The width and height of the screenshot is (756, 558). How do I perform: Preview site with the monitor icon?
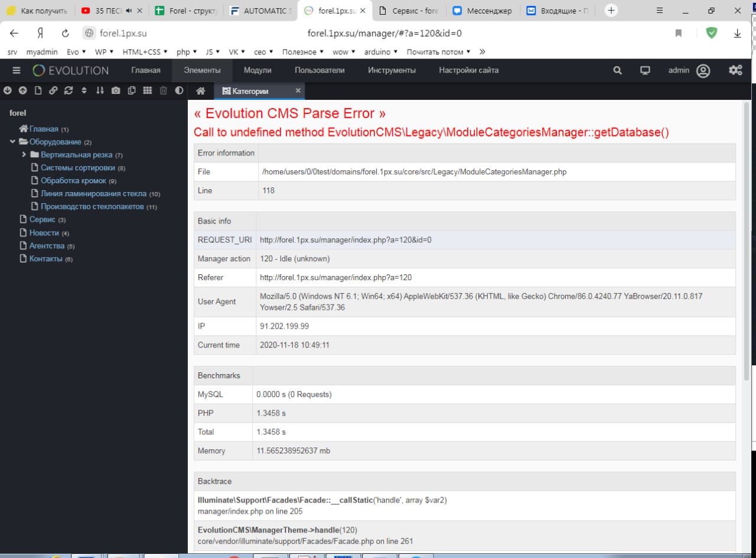click(646, 70)
